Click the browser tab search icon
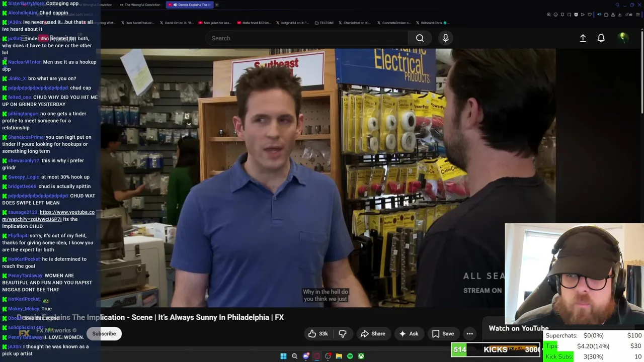Viewport: 644px width, 362px height. click(617, 5)
